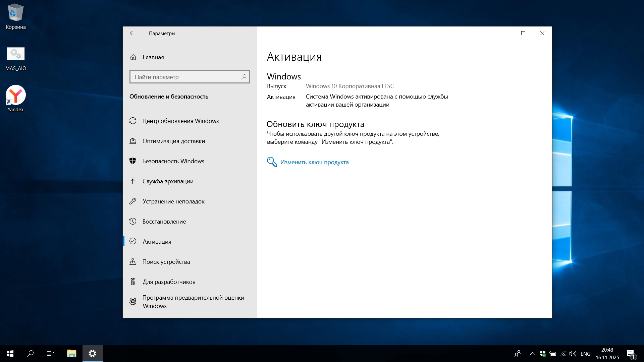This screenshot has height=362, width=644.
Task: Click Изменить ключ продукта link
Action: (x=314, y=162)
